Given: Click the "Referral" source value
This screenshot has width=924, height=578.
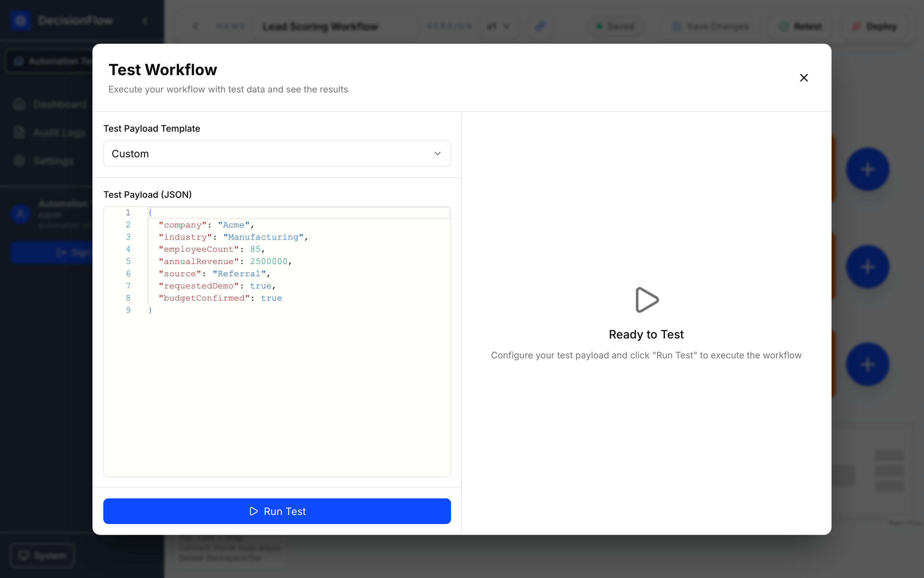Looking at the screenshot, I should tap(239, 274).
